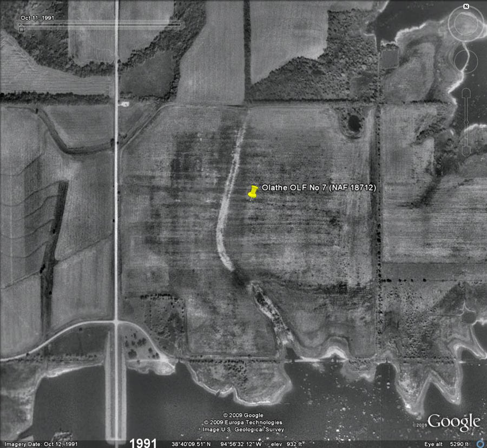Image resolution: width=487 pixels, height=448 pixels.
Task: Click the historical imagery slider handle
Action: [x=22, y=30]
